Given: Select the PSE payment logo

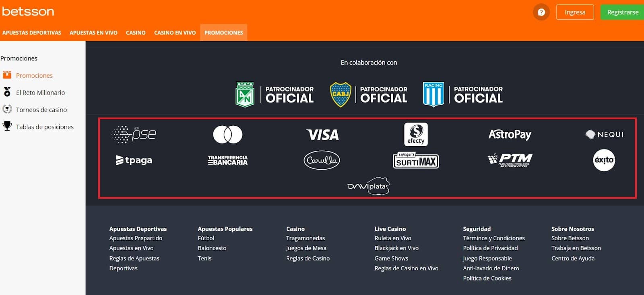Looking at the screenshot, I should click(134, 134).
